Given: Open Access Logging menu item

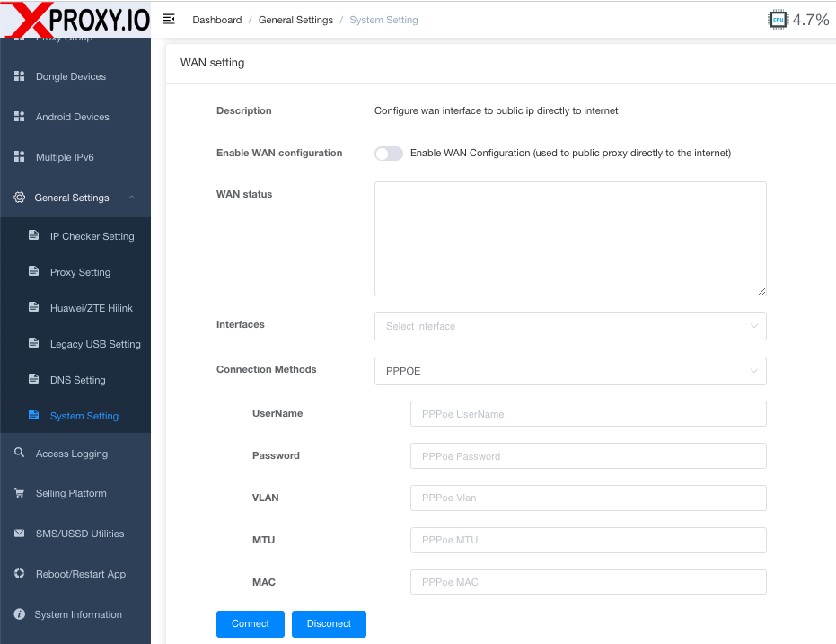Looking at the screenshot, I should point(75,454).
